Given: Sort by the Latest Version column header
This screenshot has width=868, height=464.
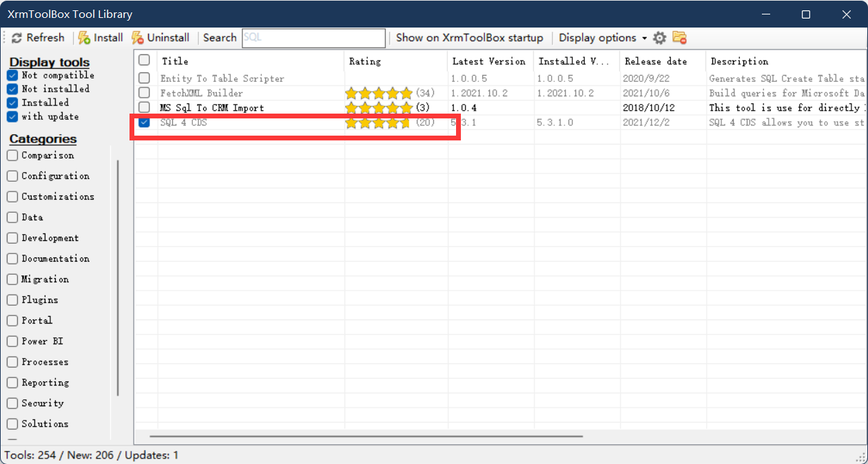Looking at the screenshot, I should point(490,61).
